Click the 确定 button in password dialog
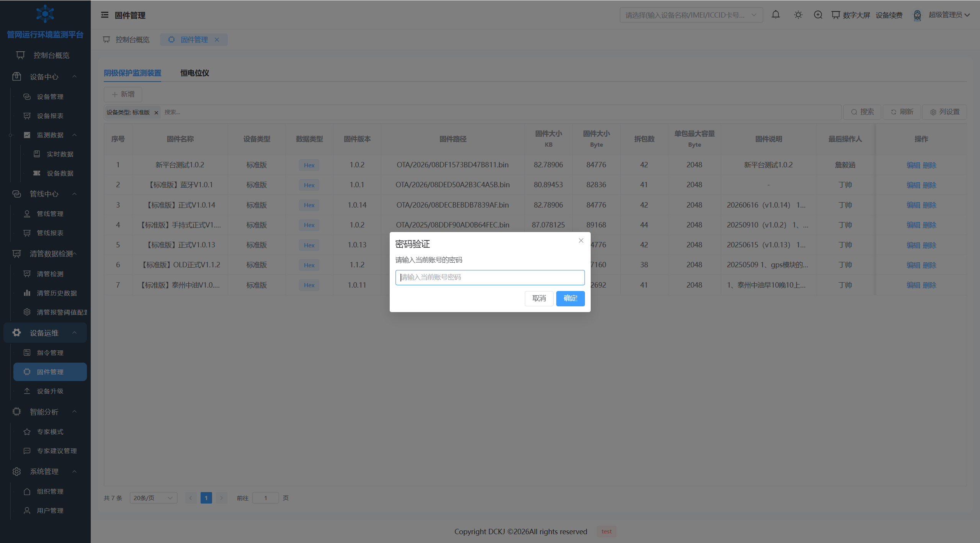 570,298
